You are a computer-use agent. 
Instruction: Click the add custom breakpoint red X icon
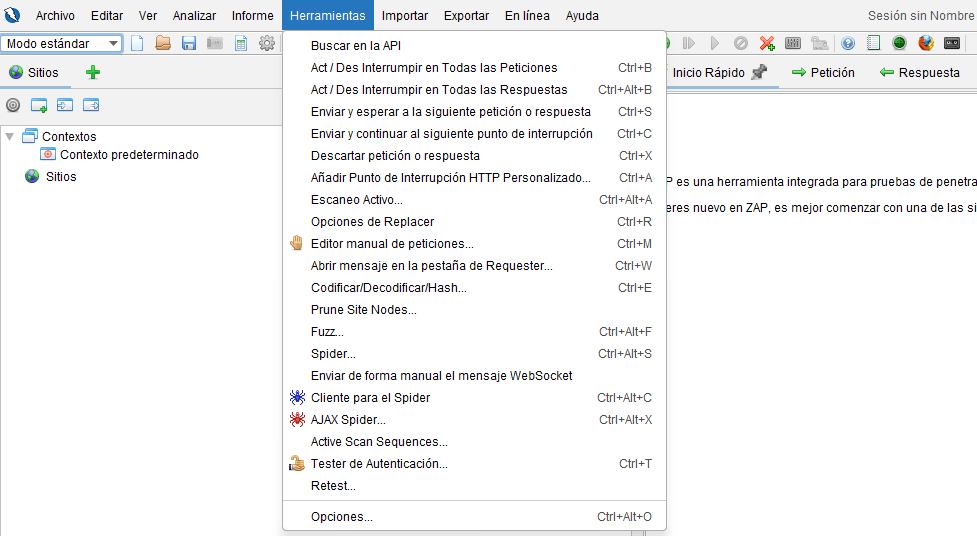(x=767, y=43)
